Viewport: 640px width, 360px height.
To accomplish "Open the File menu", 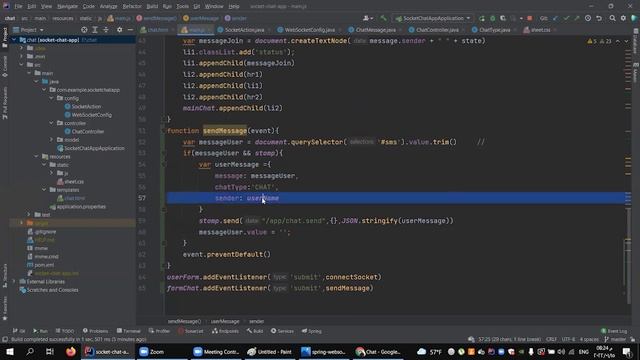I will (x=18, y=6).
